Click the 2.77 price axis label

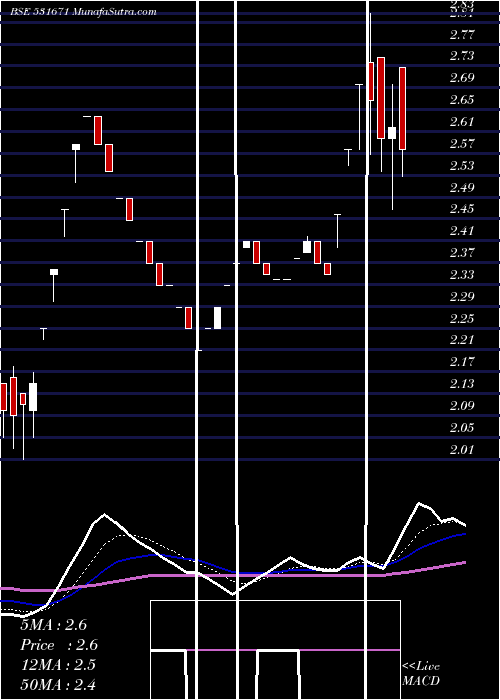462,34
